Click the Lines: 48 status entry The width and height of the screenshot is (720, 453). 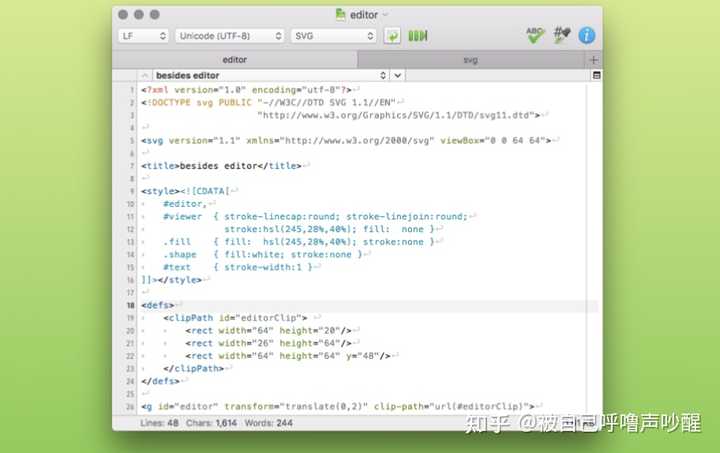point(159,423)
